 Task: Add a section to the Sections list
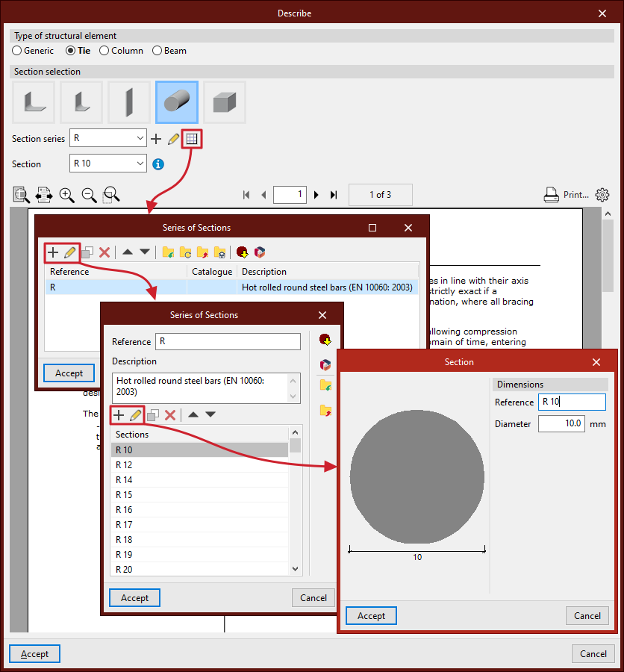pos(119,415)
